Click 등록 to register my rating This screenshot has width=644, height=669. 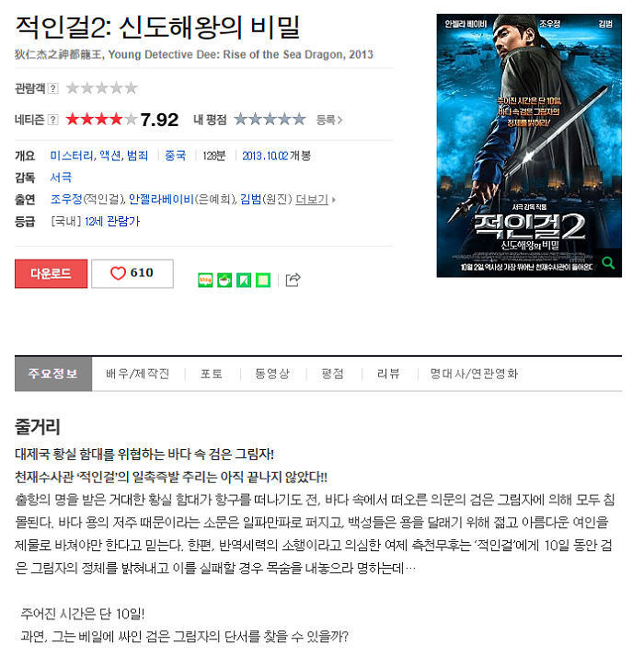click(x=329, y=120)
